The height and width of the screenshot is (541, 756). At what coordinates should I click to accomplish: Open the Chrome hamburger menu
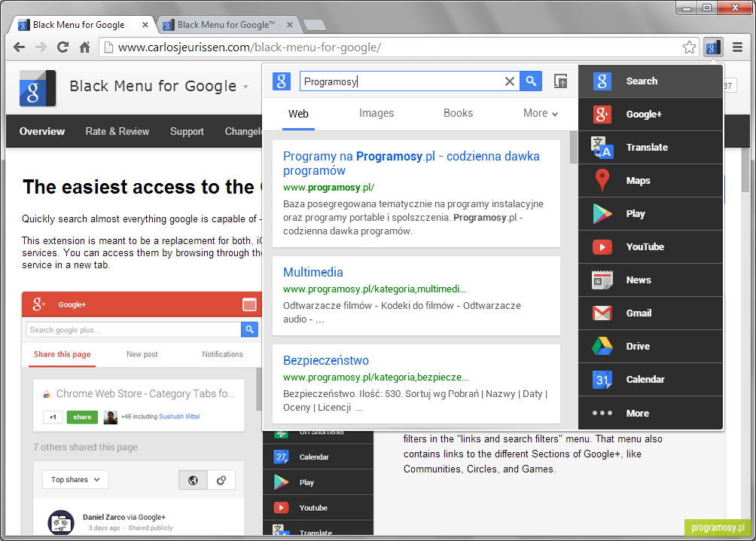737,47
